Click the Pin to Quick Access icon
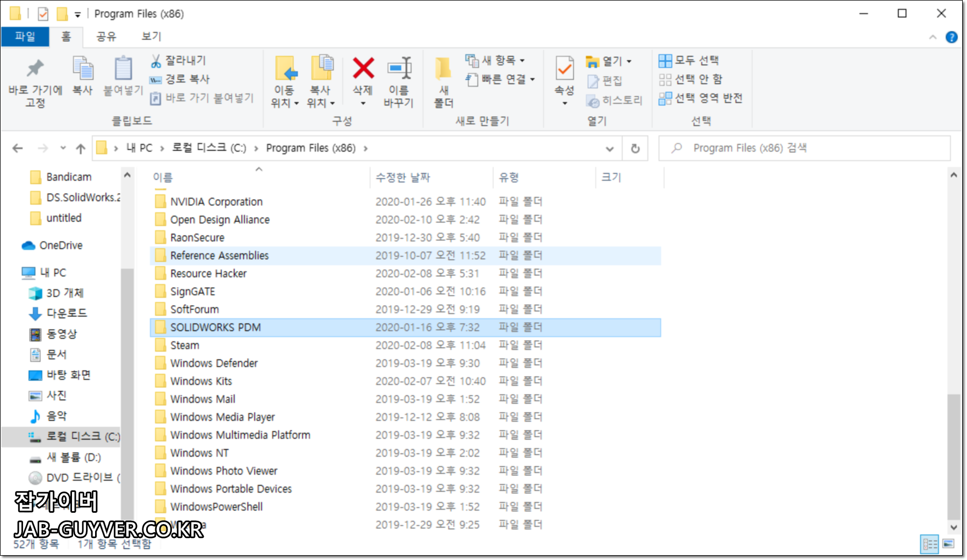 point(35,68)
